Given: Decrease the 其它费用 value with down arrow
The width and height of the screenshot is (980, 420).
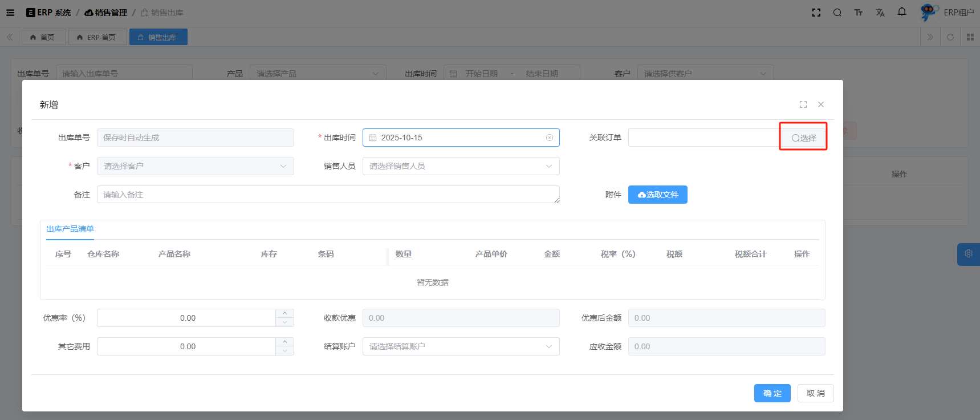Looking at the screenshot, I should coord(284,351).
